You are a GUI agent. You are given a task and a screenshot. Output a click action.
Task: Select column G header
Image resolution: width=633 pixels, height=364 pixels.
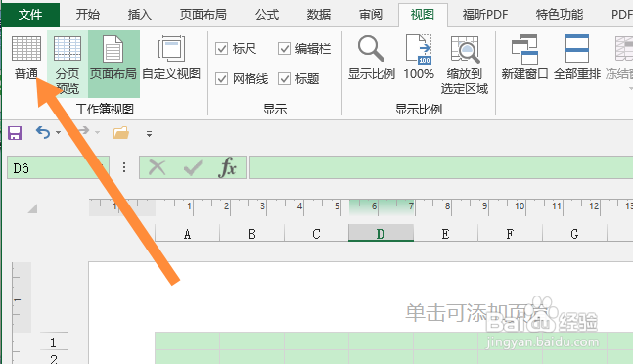click(574, 233)
